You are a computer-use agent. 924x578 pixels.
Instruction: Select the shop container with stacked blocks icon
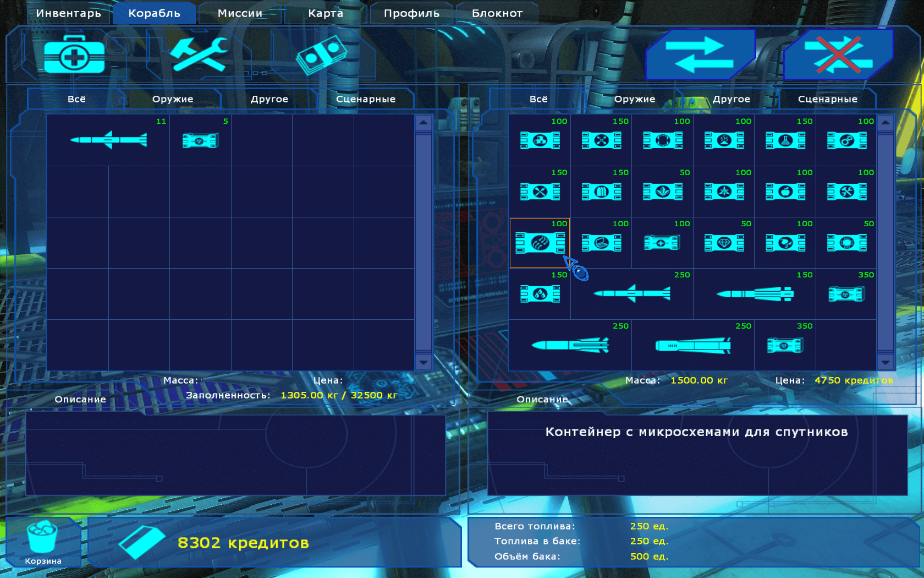(x=540, y=140)
